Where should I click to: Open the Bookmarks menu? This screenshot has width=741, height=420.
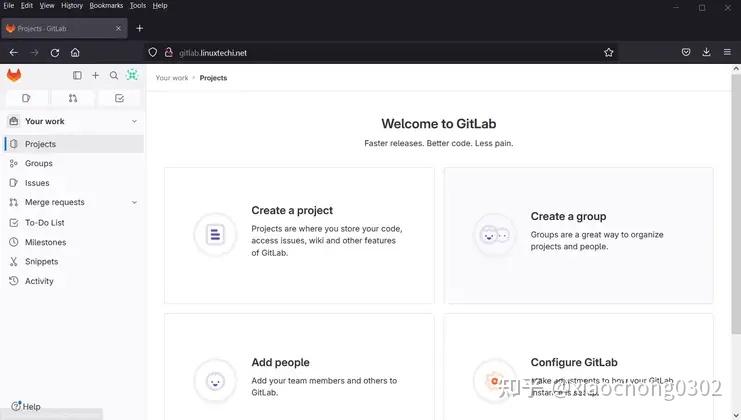coord(106,6)
